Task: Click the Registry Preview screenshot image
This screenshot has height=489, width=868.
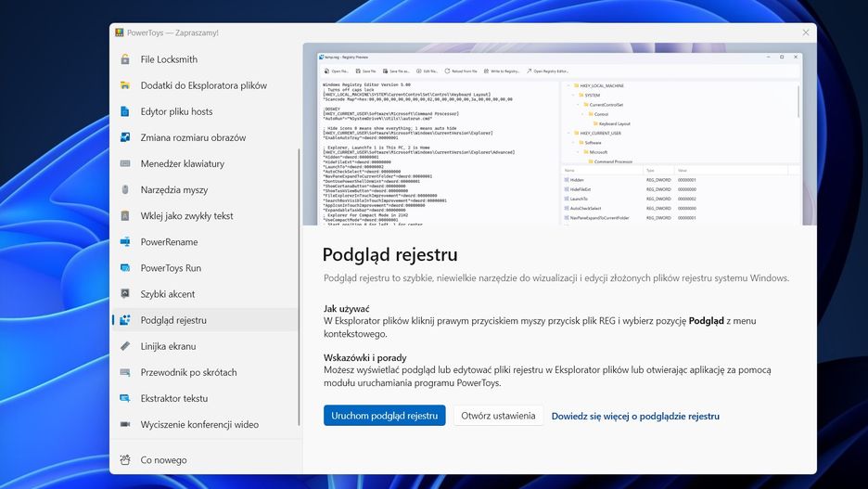Action: click(x=559, y=134)
